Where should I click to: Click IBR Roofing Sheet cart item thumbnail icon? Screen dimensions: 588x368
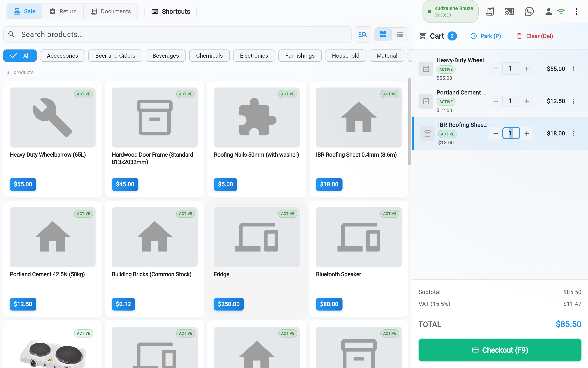[427, 133]
